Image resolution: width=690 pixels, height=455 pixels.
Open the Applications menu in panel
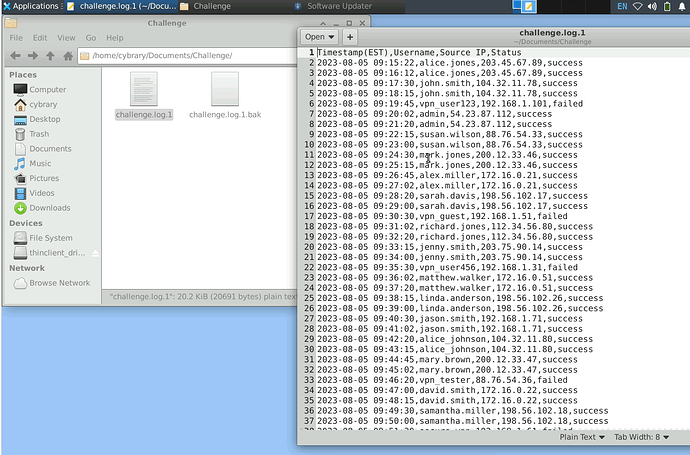30,6
